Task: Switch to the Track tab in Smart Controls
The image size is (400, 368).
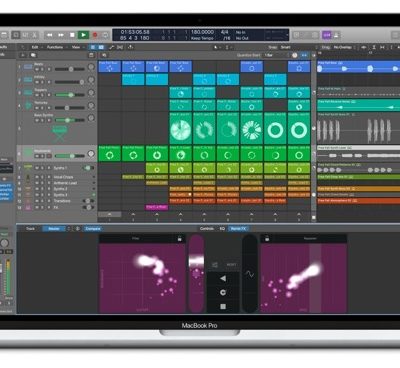Action: click(30, 229)
